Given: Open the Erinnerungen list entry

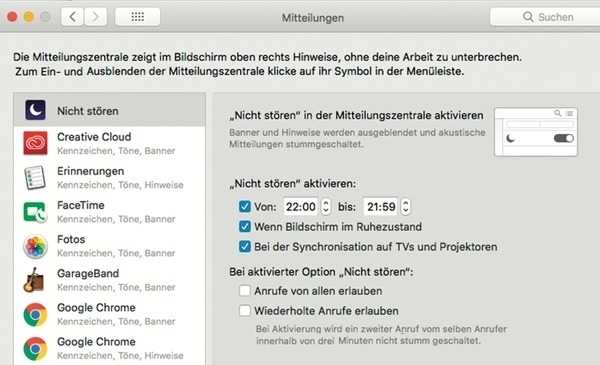Looking at the screenshot, I should coord(109,178).
